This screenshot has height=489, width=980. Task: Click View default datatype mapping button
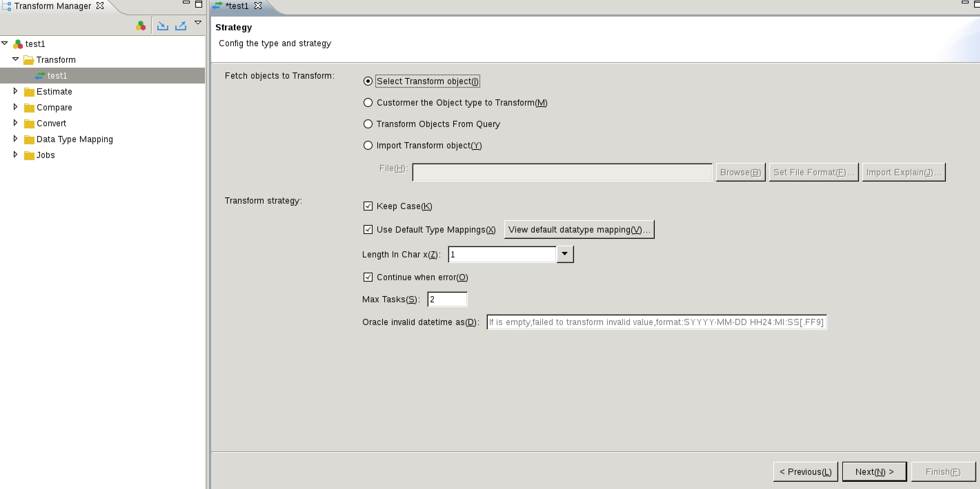point(578,230)
